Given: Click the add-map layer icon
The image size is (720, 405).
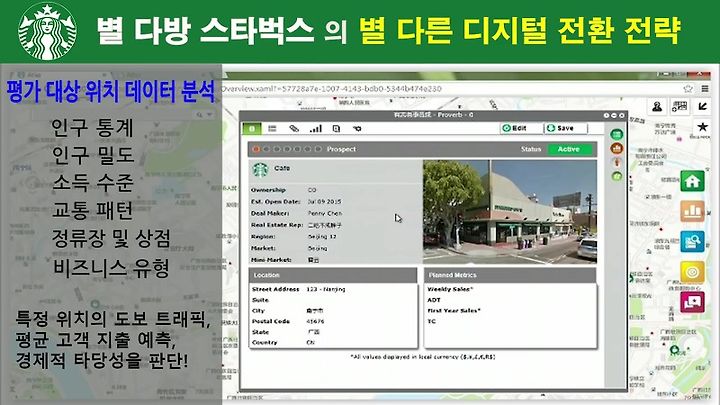Looking at the screenshot, I should click(x=680, y=107).
